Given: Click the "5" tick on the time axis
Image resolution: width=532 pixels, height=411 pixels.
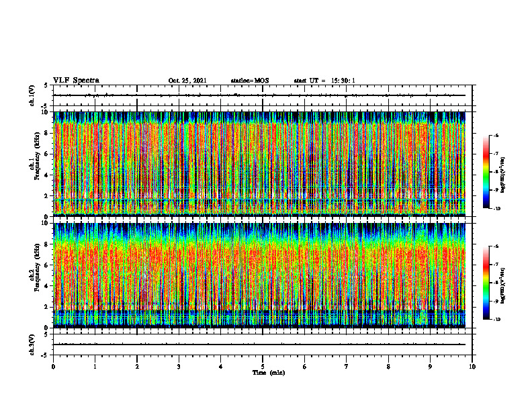Looking at the screenshot, I should click(x=263, y=367).
